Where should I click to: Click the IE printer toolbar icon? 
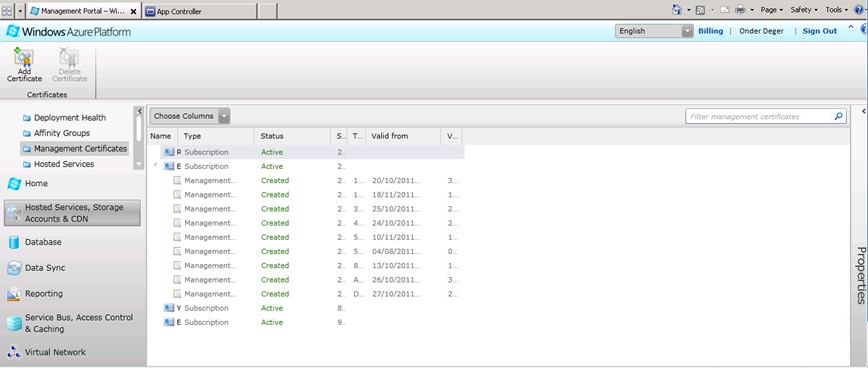pyautogui.click(x=740, y=10)
